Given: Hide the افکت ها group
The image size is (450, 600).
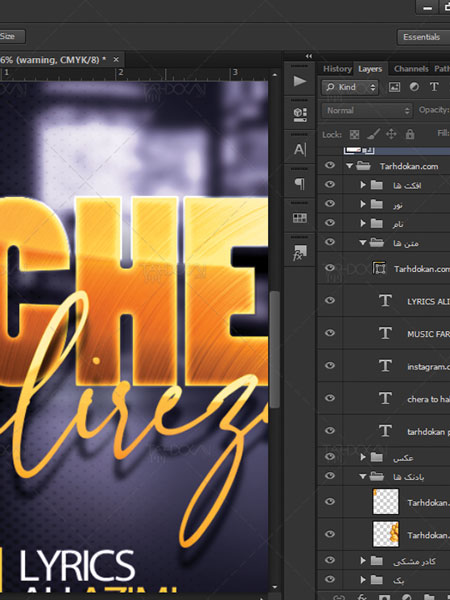Looking at the screenshot, I should coord(330,184).
